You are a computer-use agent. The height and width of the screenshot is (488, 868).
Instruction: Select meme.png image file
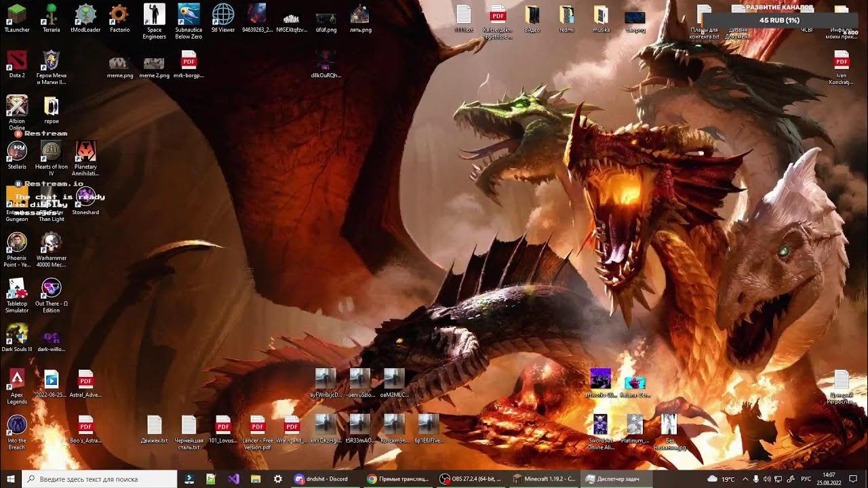[x=120, y=67]
